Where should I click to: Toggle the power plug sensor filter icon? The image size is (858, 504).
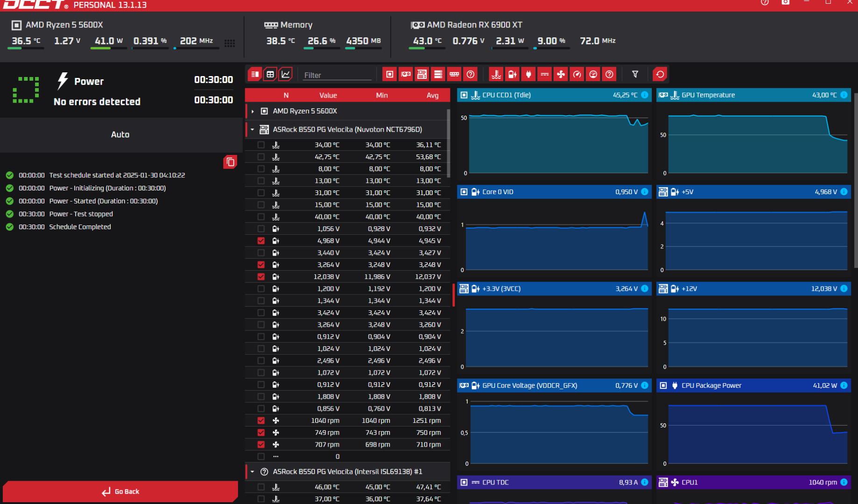click(x=528, y=74)
